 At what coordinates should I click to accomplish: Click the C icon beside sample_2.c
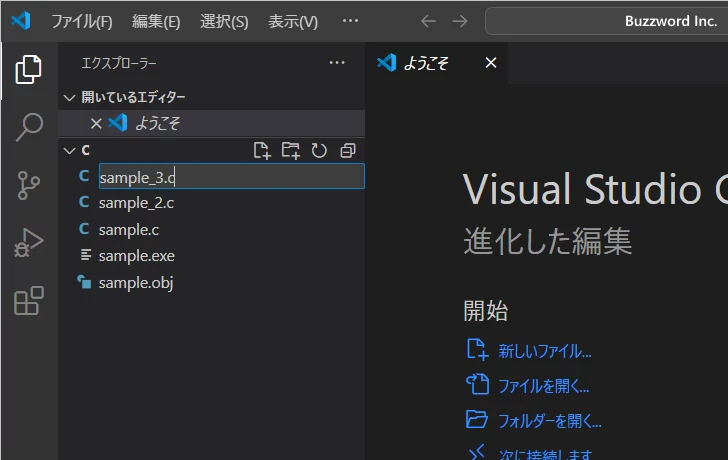(84, 202)
